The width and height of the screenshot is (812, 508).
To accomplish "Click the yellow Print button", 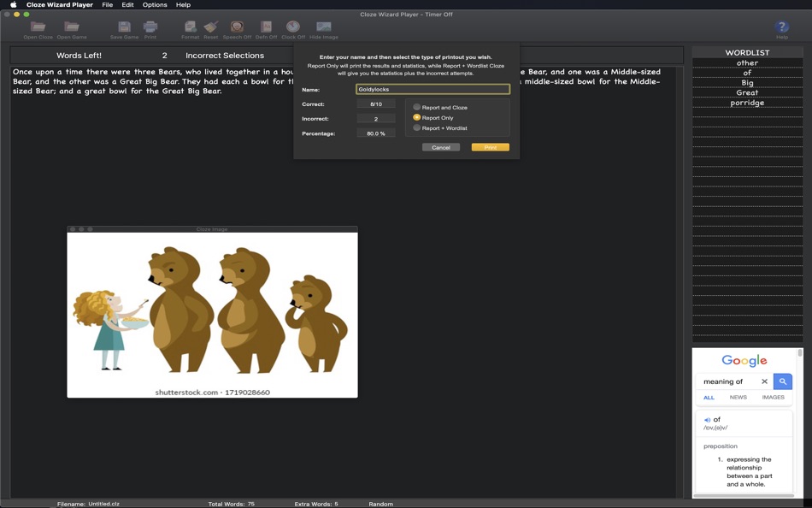I will click(x=491, y=147).
